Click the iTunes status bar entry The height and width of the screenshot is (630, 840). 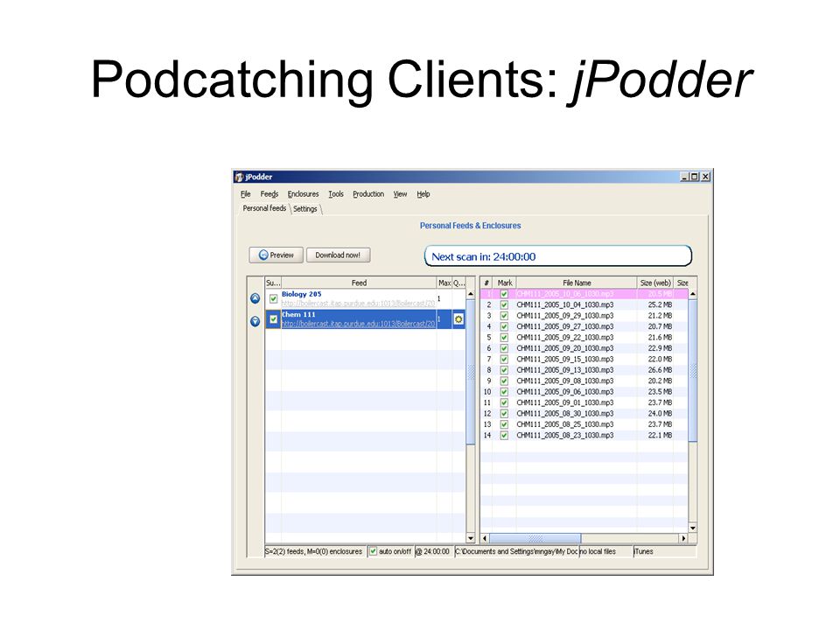pyautogui.click(x=665, y=551)
